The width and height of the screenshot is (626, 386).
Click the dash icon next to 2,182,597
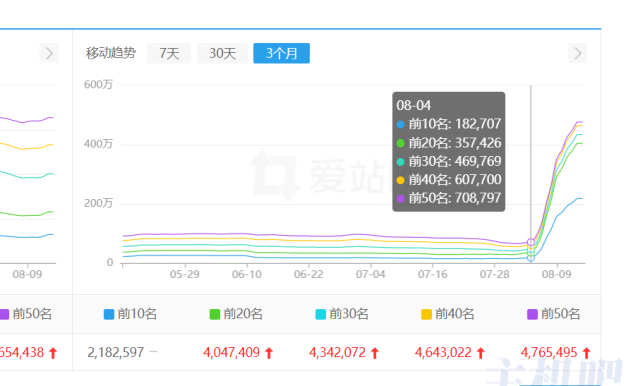pos(154,352)
